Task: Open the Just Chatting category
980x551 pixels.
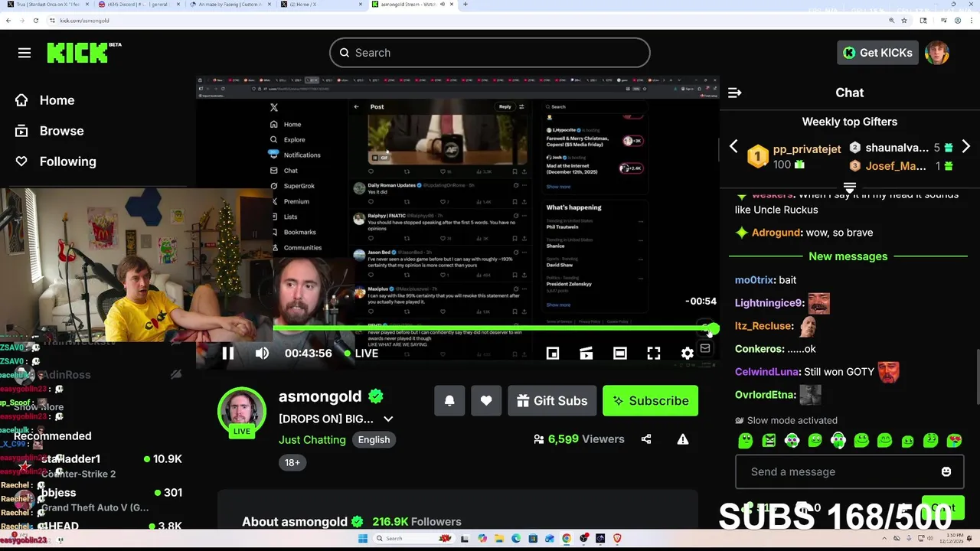Action: point(312,439)
